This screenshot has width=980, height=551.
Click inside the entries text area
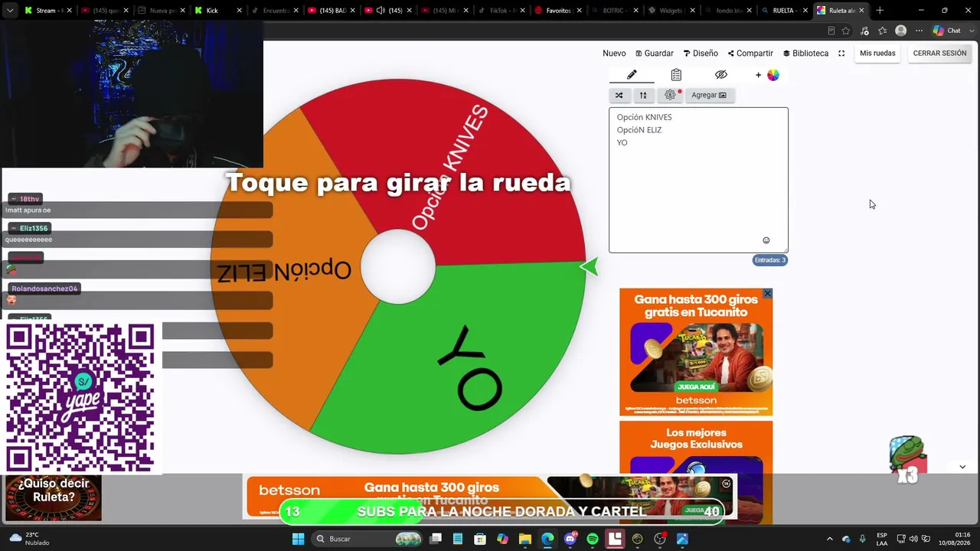tap(698, 180)
